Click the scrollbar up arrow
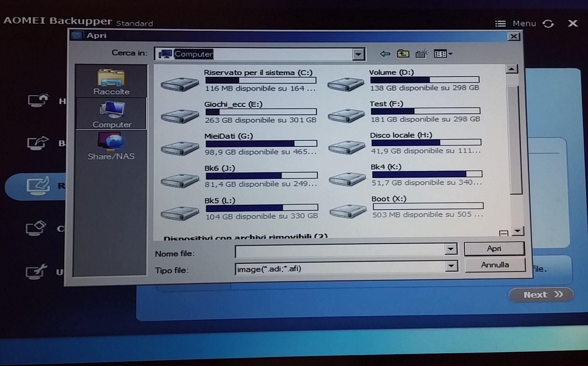This screenshot has height=366, width=588. pyautogui.click(x=512, y=69)
